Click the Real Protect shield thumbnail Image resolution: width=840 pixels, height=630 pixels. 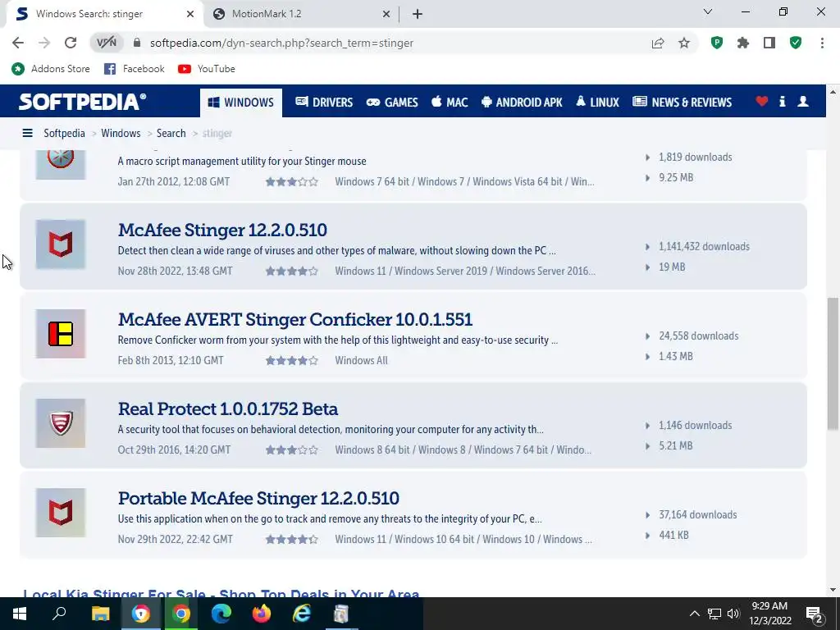click(x=61, y=423)
